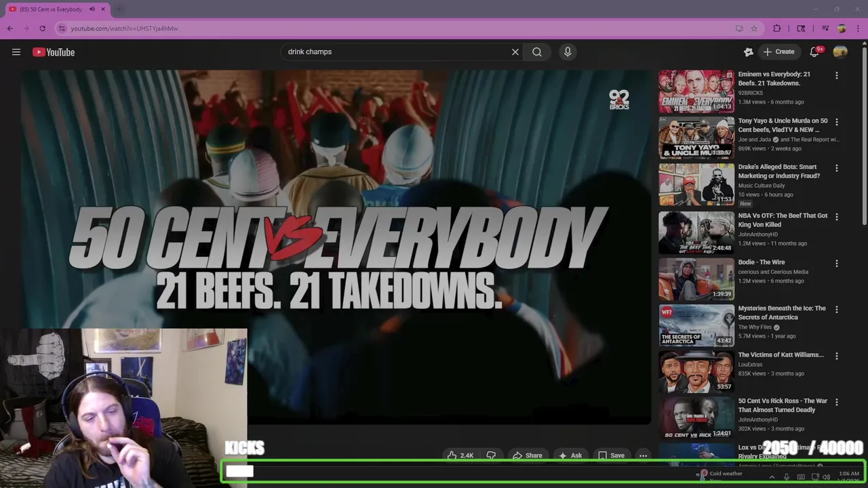Image resolution: width=868 pixels, height=488 pixels.
Task: Open options menu for 'Victims of Katt Williams'
Action: coord(837,356)
